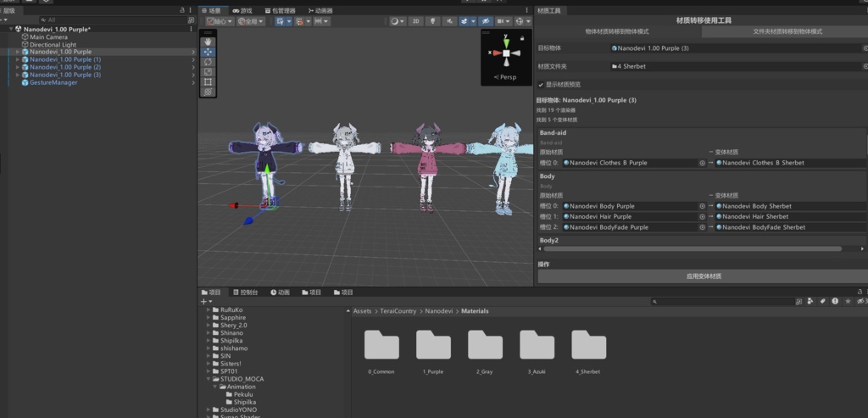Image resolution: width=868 pixels, height=418 pixels.
Task: Expand the Sapphire folder in project tree
Action: pyautogui.click(x=209, y=318)
